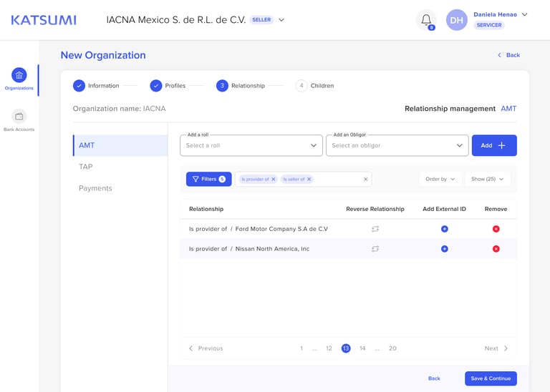Go to page 20
The width and height of the screenshot is (550, 392).
392,348
